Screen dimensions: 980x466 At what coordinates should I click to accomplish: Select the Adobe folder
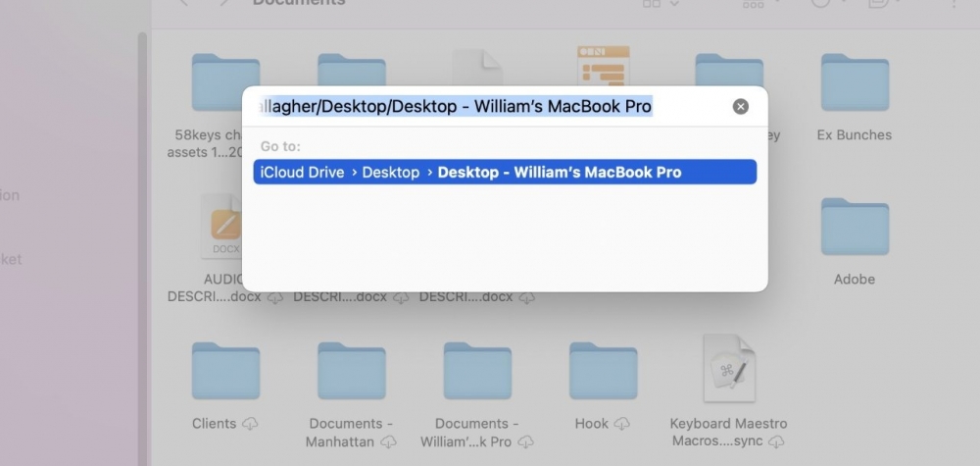click(x=854, y=228)
